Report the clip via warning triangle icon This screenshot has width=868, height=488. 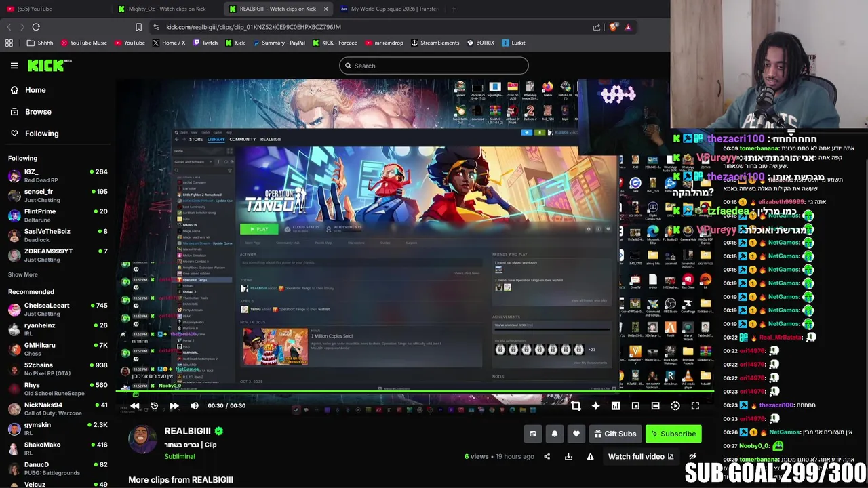tap(590, 457)
